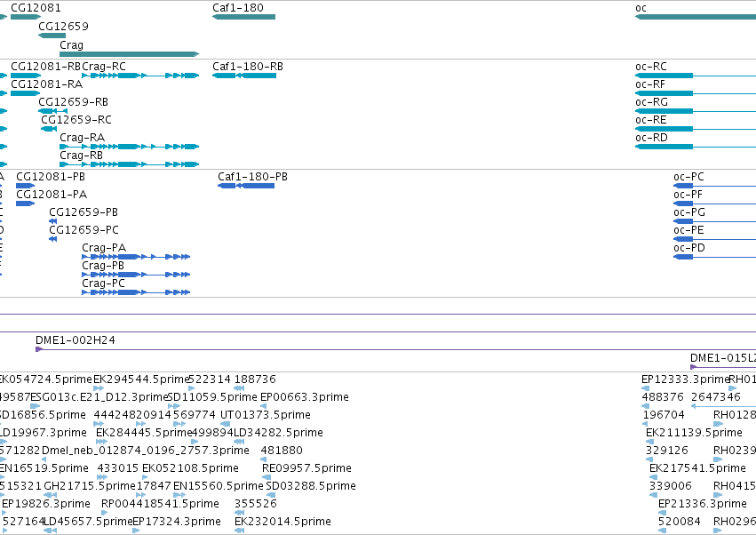The image size is (756, 535).
Task: Select the Crag gene bar
Action: [x=129, y=54]
